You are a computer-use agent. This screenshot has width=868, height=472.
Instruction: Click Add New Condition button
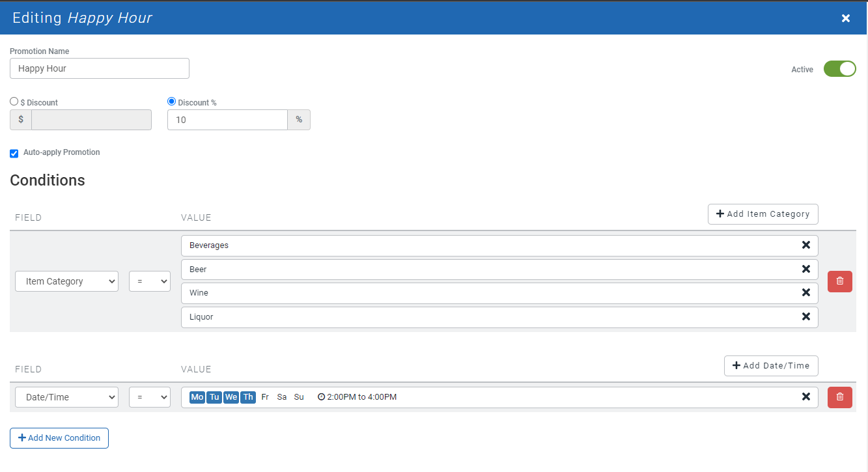(x=59, y=438)
